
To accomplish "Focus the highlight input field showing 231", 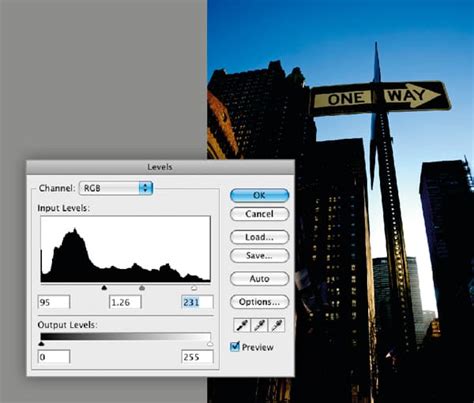I will pos(197,302).
